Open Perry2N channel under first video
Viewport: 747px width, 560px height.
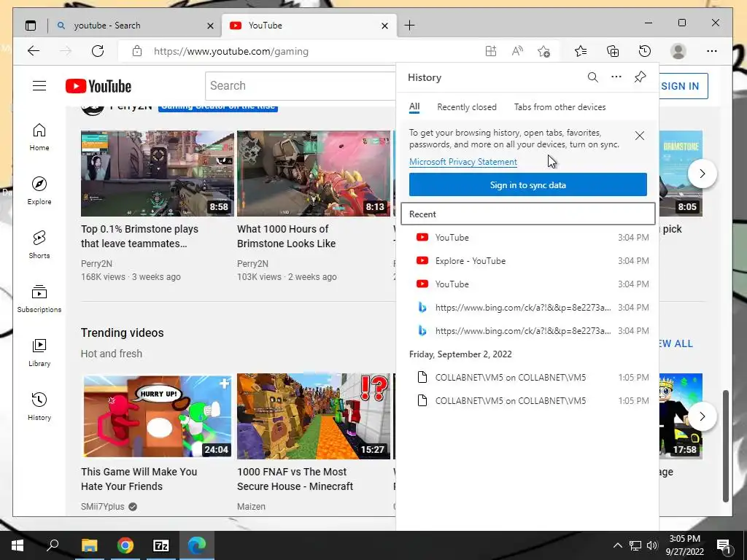click(97, 264)
